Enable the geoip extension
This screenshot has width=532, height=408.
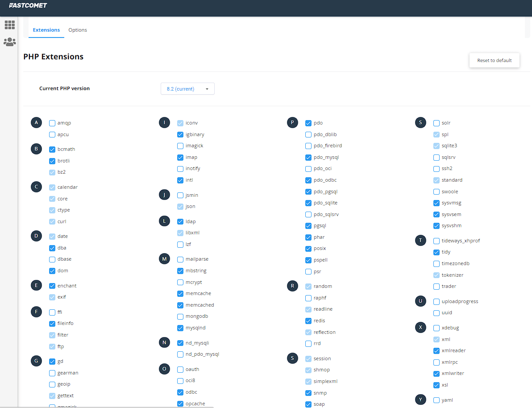pos(52,384)
